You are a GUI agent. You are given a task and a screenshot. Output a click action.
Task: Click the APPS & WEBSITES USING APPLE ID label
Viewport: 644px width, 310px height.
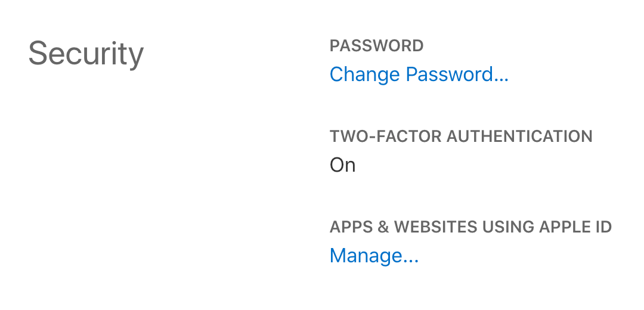[x=470, y=227]
